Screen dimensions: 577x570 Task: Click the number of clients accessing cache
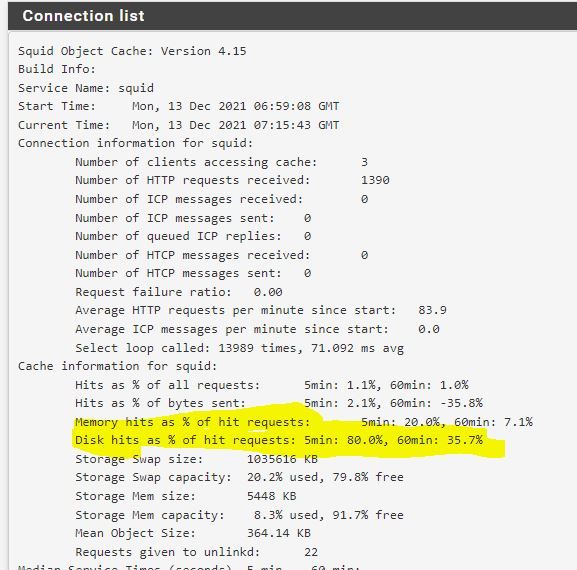coord(364,162)
